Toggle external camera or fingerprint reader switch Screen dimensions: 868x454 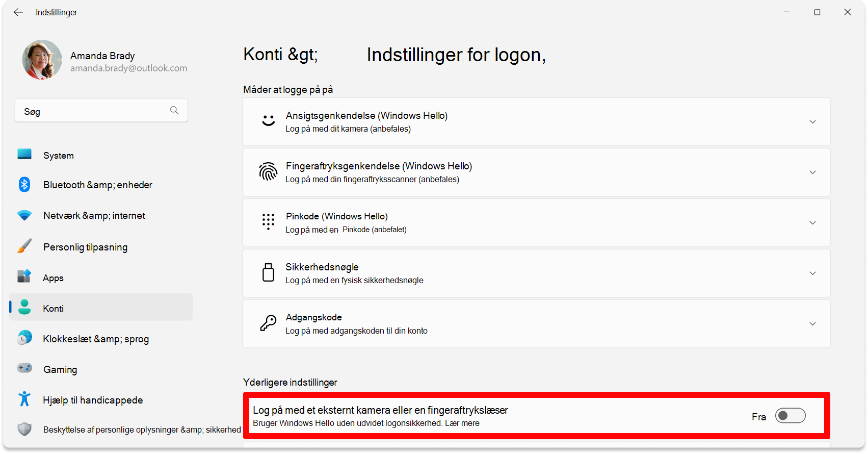(x=791, y=416)
